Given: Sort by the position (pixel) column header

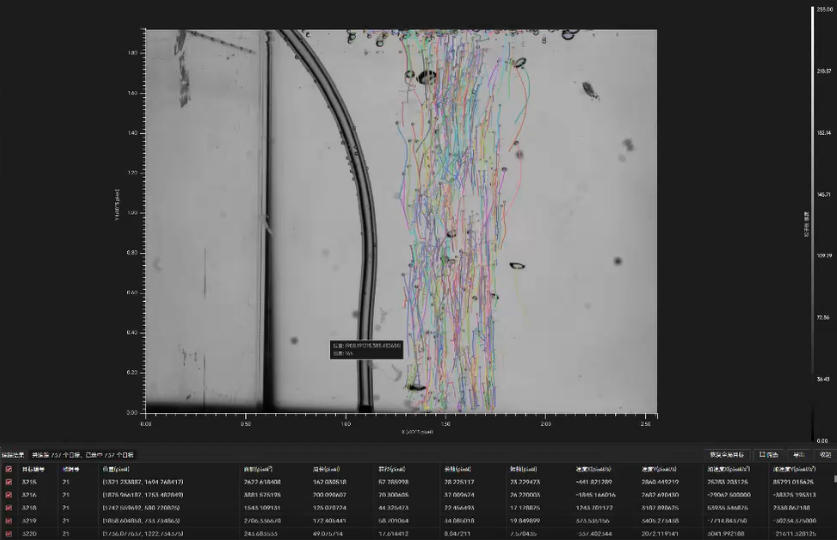Looking at the screenshot, I should (x=116, y=468).
